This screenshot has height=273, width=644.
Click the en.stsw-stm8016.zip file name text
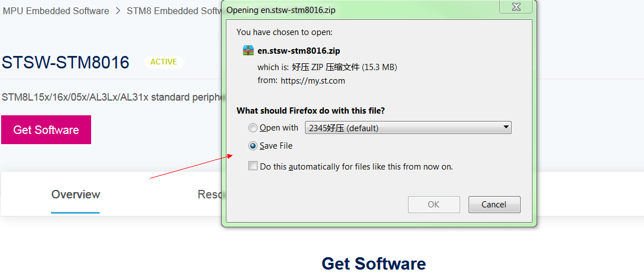click(299, 50)
